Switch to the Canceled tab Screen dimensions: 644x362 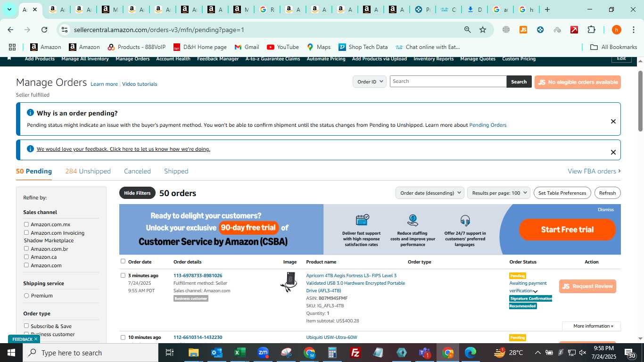pos(137,171)
